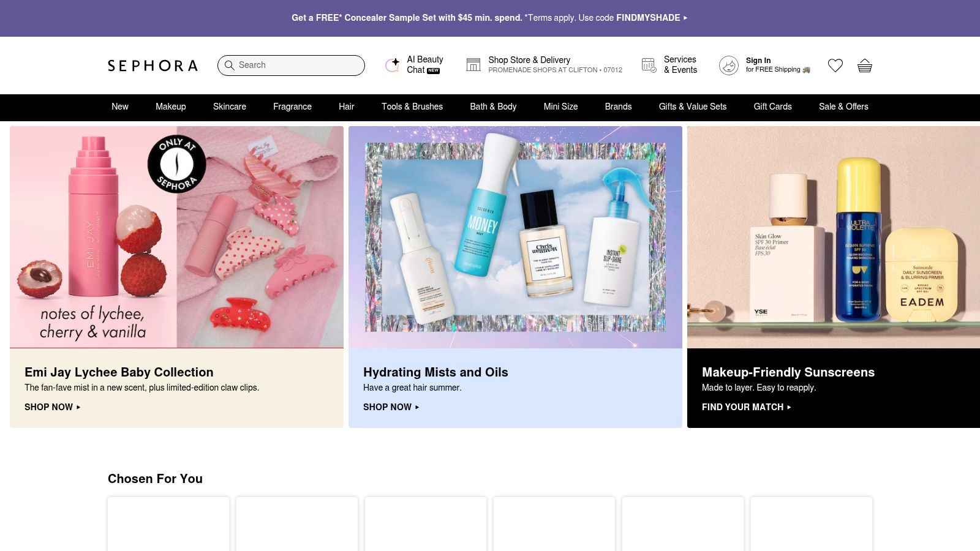Open the Gift Cards menu

[x=773, y=107]
